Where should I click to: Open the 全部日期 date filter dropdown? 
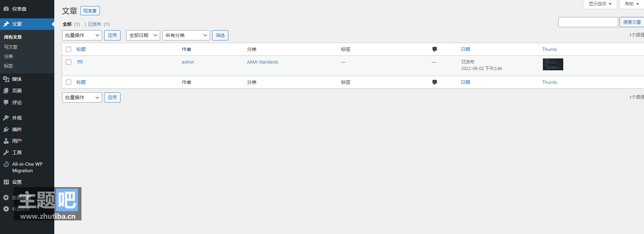(143, 35)
